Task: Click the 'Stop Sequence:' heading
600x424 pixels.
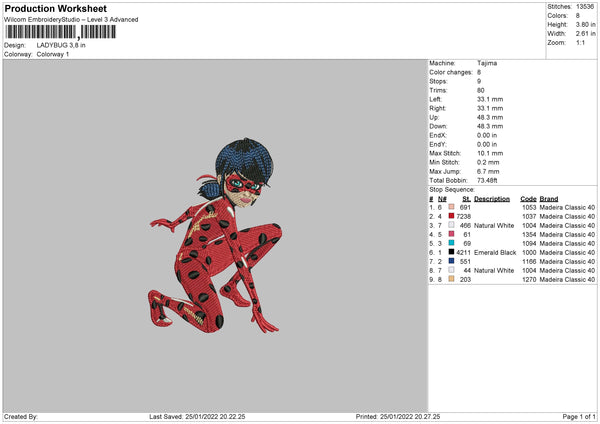Action: tap(452, 190)
